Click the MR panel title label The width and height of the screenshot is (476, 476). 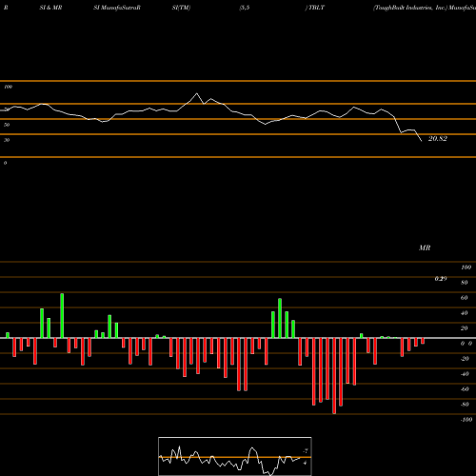(425, 248)
